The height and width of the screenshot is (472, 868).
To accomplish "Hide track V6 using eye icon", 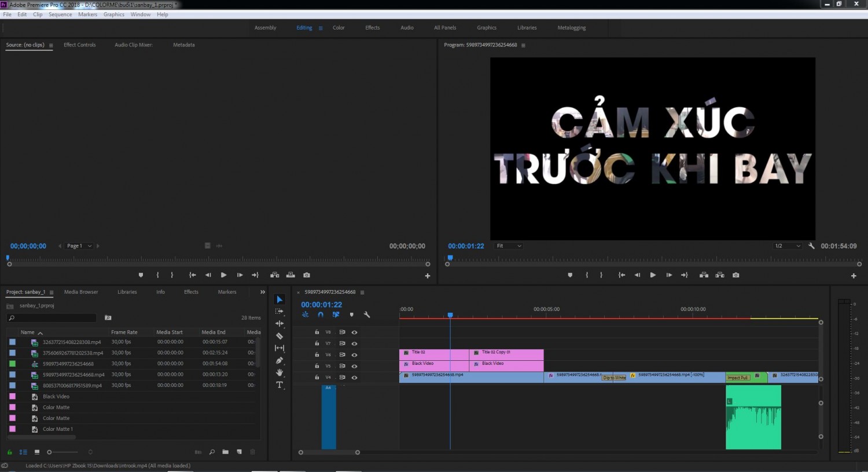I will pyautogui.click(x=354, y=355).
